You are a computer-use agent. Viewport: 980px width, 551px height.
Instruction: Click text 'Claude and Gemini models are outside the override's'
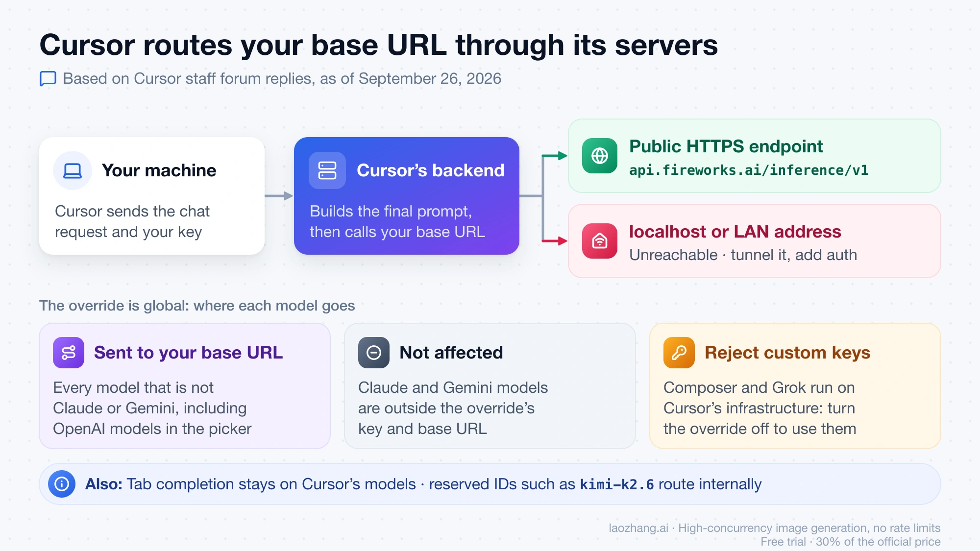click(x=453, y=398)
